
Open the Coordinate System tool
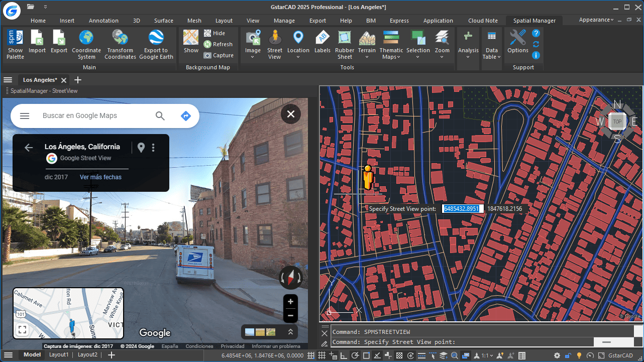click(x=86, y=45)
